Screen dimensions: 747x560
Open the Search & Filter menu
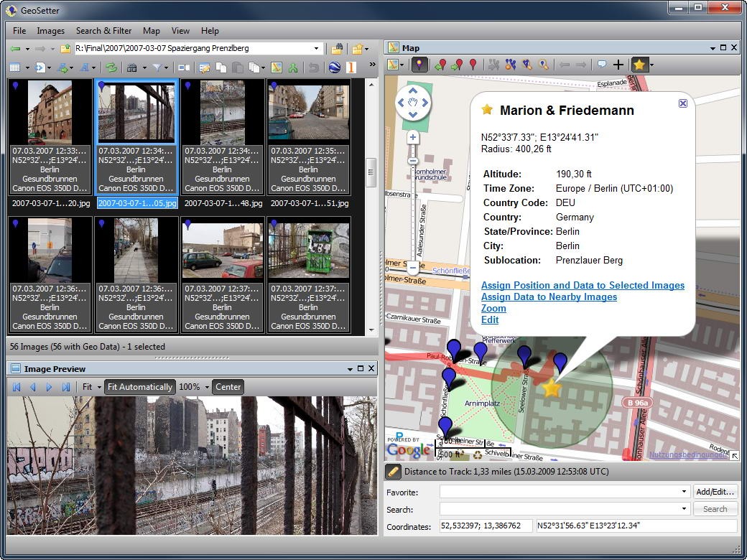tap(103, 31)
